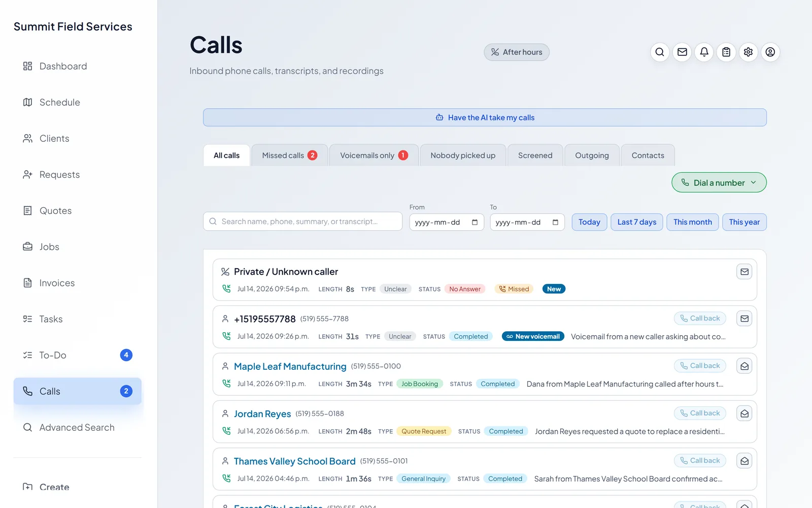Click the To date field

tap(527, 222)
